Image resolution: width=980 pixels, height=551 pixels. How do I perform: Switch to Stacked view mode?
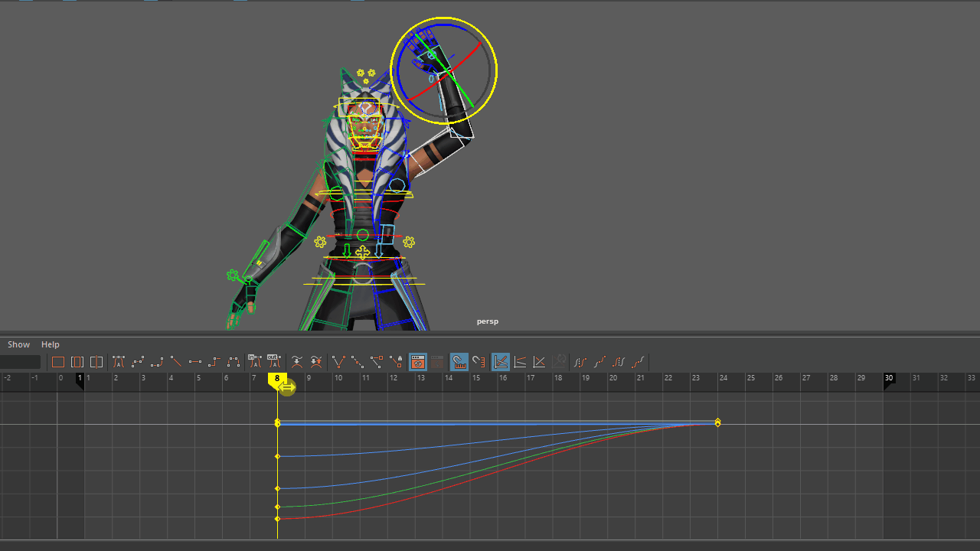pyautogui.click(x=520, y=362)
